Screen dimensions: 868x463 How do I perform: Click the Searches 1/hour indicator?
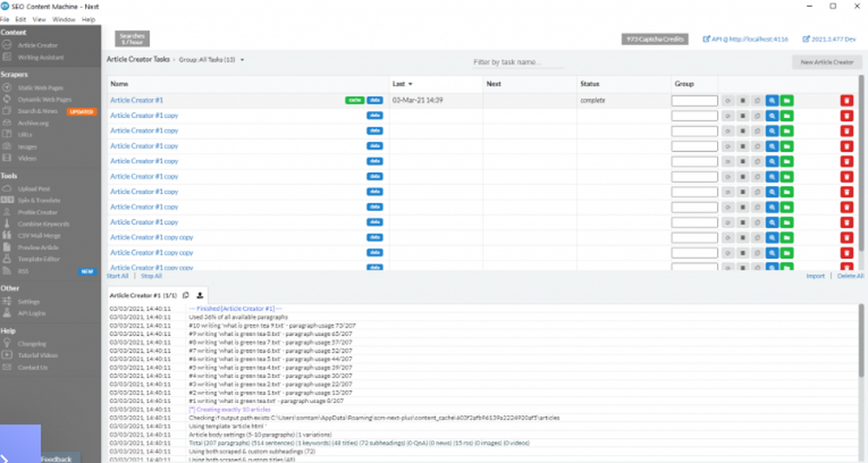pyautogui.click(x=132, y=39)
